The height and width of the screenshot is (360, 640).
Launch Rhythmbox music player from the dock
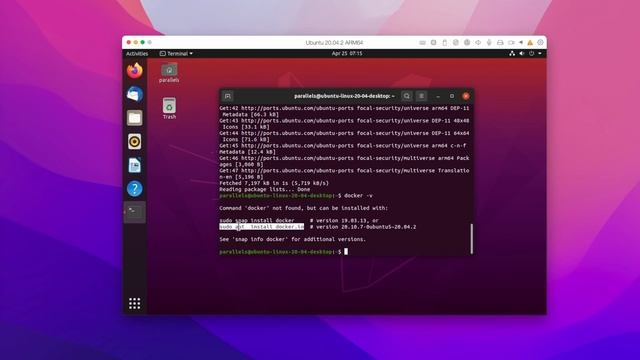point(134,142)
